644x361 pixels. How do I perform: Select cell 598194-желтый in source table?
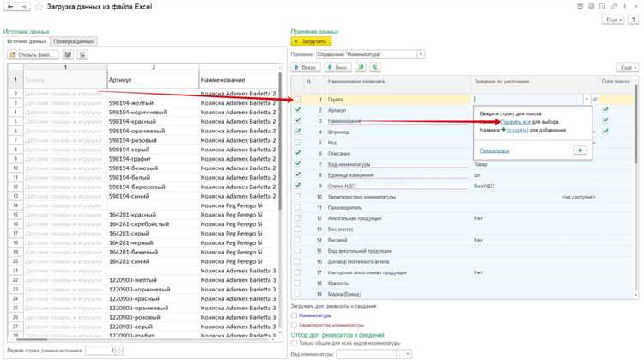(x=153, y=103)
